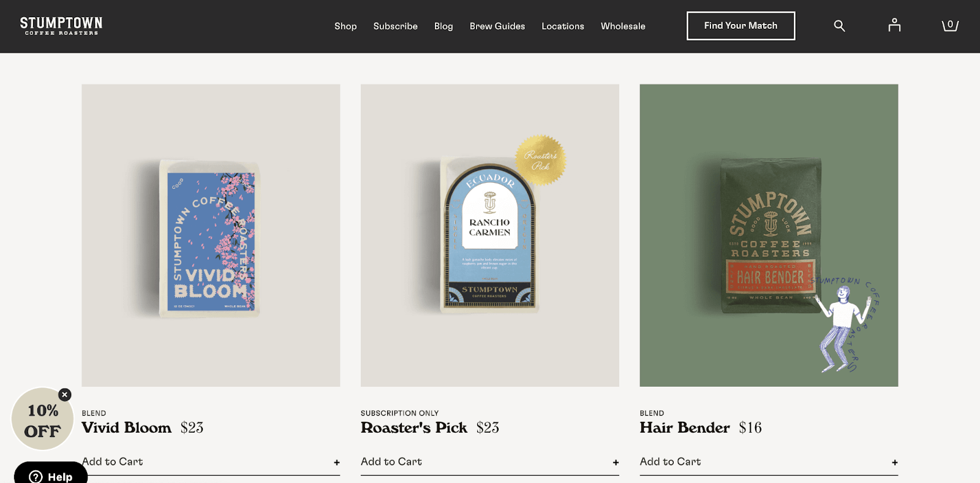The image size is (980, 483).
Task: Click the SUBSCRIPTION ONLY label
Action: click(399, 413)
